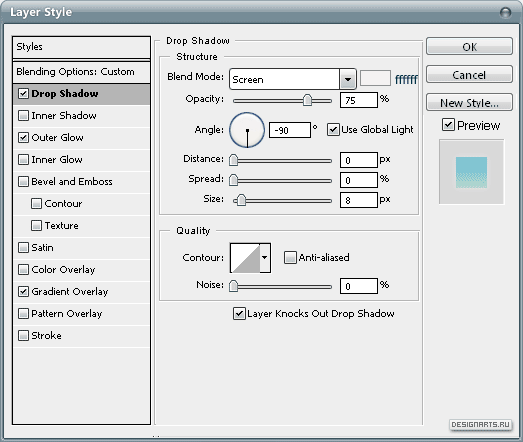Click the Screen blend mode box
Image resolution: width=523 pixels, height=442 pixels.
pos(285,79)
